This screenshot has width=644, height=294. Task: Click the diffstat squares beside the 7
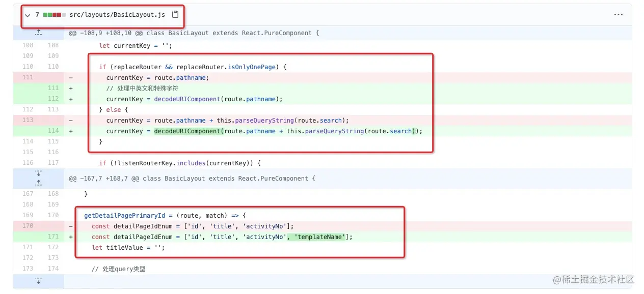(55, 15)
